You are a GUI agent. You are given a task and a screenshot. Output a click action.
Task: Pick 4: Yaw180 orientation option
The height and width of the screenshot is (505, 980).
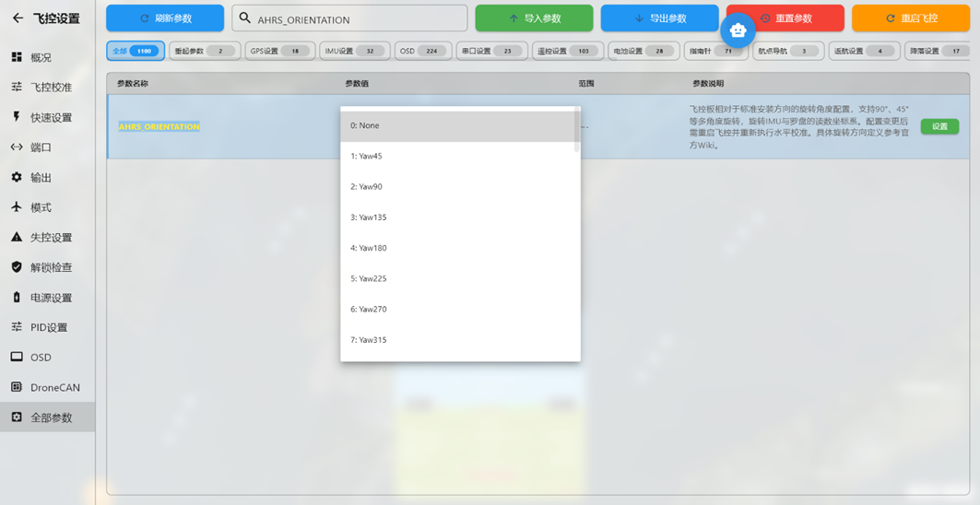tap(458, 248)
